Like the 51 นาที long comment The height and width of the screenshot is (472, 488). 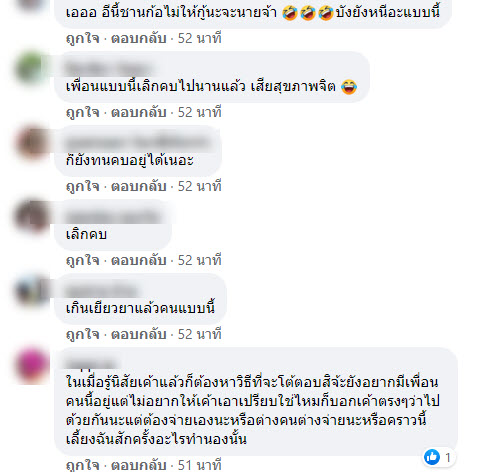click(83, 465)
